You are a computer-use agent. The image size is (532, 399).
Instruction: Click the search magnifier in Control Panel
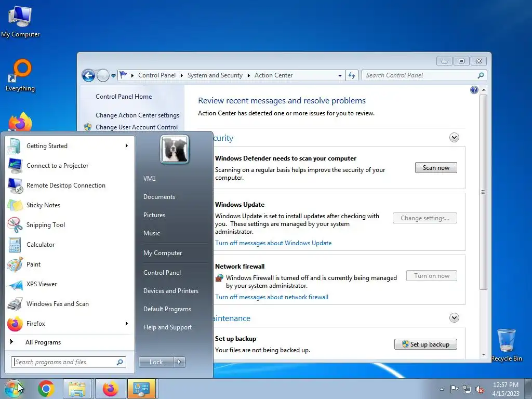[481, 75]
